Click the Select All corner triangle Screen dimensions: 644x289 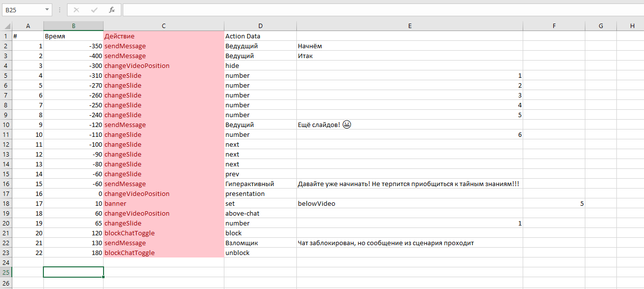[x=6, y=26]
